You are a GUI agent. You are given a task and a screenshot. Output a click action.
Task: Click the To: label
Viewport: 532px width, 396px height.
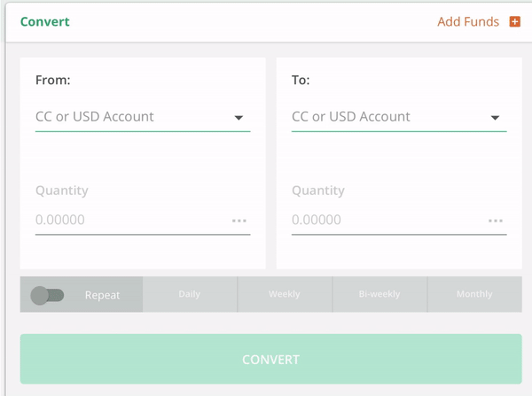[x=300, y=80]
